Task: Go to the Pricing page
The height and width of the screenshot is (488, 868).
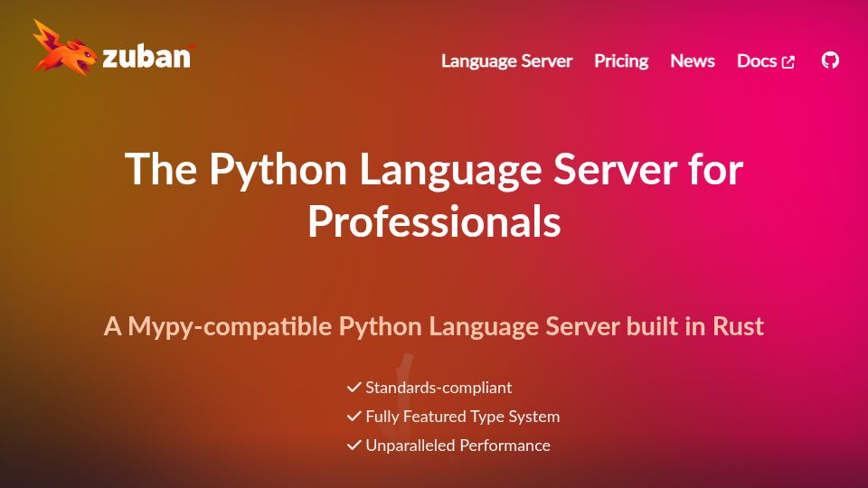Action: click(621, 61)
